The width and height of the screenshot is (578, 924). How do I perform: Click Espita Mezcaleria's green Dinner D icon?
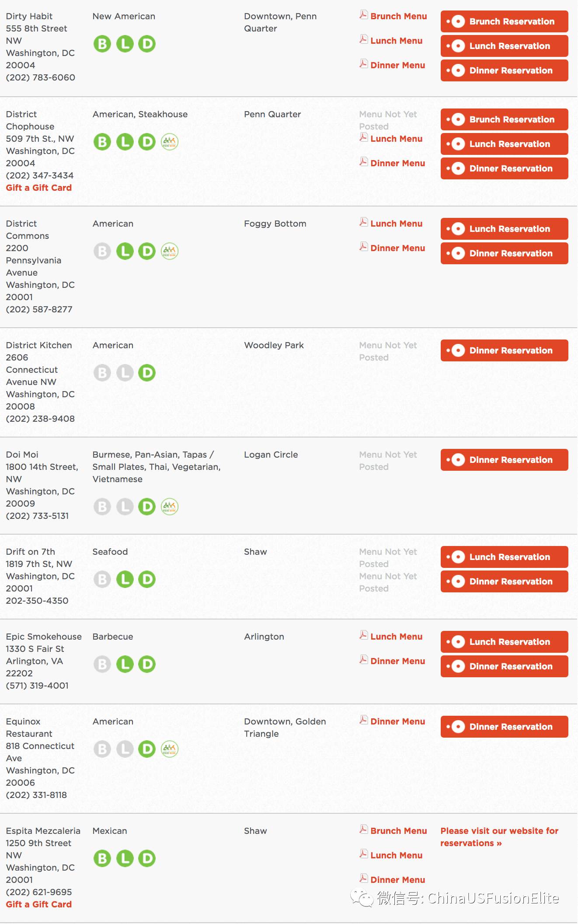pyautogui.click(x=147, y=858)
